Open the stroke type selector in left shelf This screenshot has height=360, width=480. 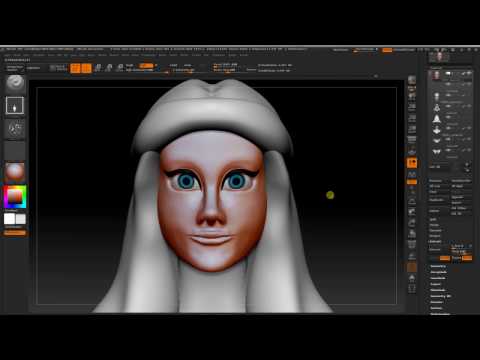[x=15, y=106]
